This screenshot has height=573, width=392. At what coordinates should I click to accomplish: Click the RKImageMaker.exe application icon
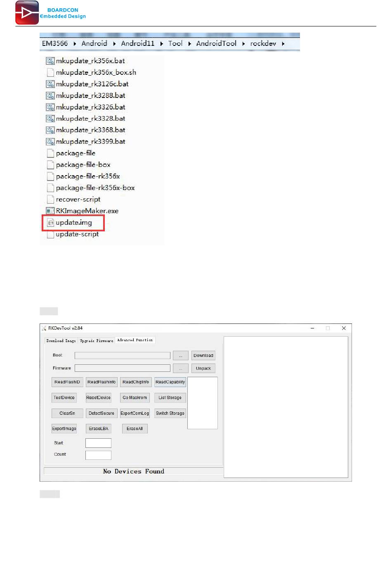pos(50,211)
